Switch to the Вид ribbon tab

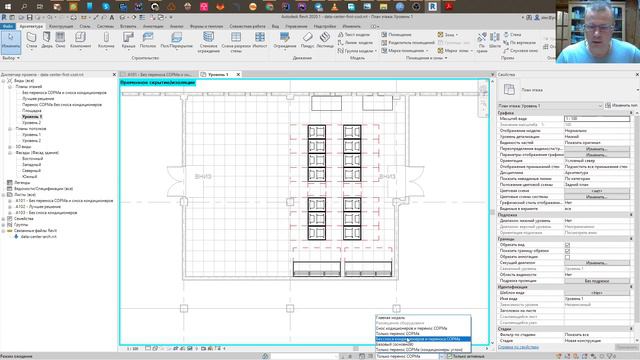276,26
